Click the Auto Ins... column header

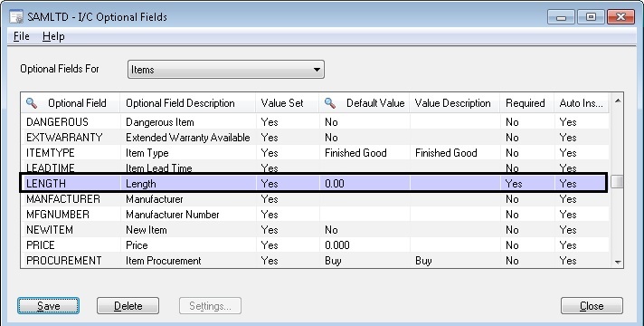point(582,102)
